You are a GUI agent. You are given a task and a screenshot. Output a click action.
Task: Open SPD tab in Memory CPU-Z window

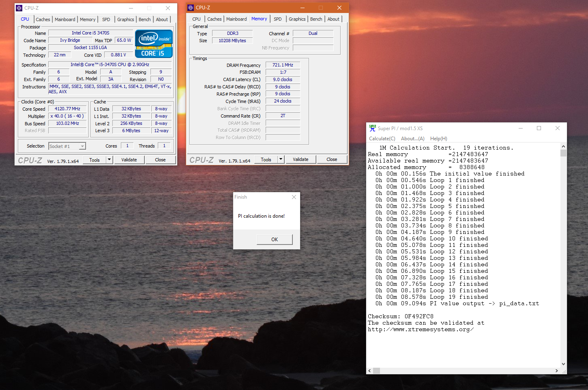point(278,19)
